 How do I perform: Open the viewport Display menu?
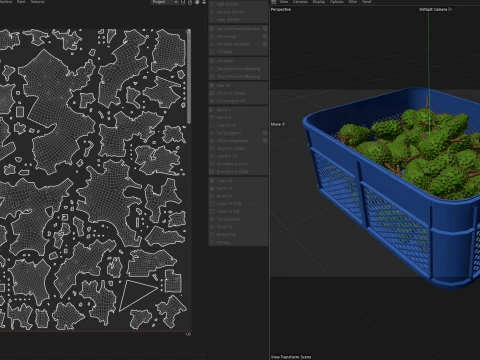(319, 2)
